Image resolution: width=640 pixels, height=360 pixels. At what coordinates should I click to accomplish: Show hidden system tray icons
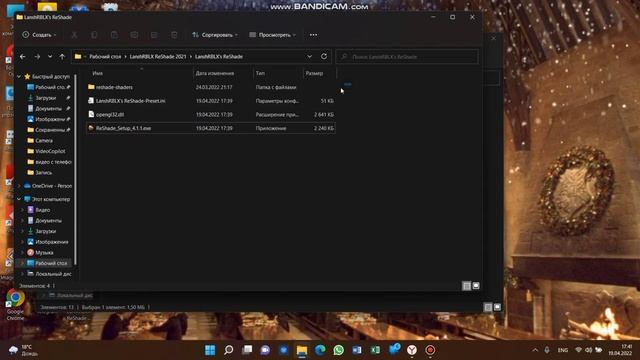pos(535,350)
